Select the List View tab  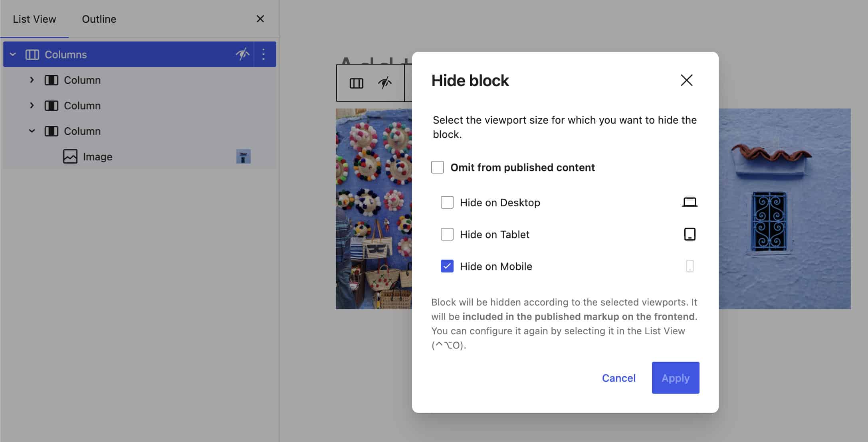34,19
